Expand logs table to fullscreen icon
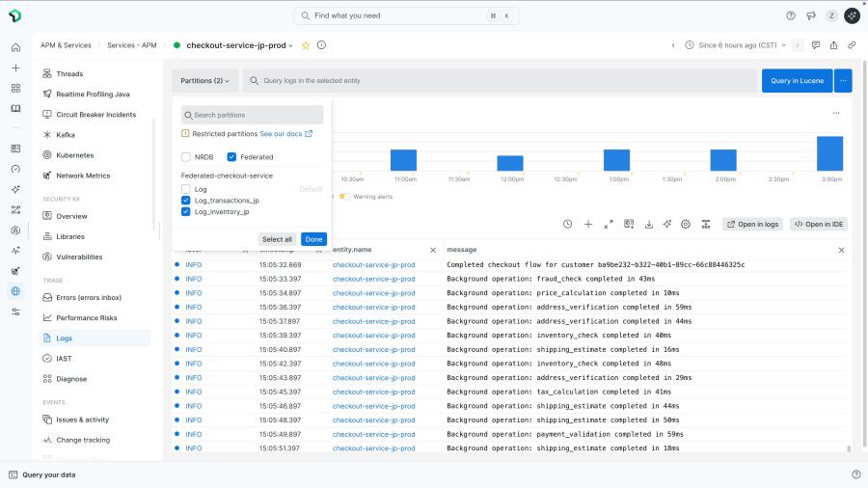Screen dimensions: 868x488 609,224
